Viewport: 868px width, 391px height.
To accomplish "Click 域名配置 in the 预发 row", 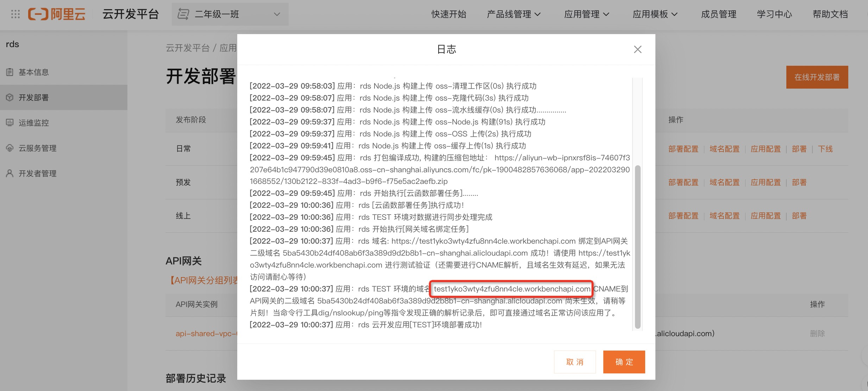I will (x=724, y=182).
